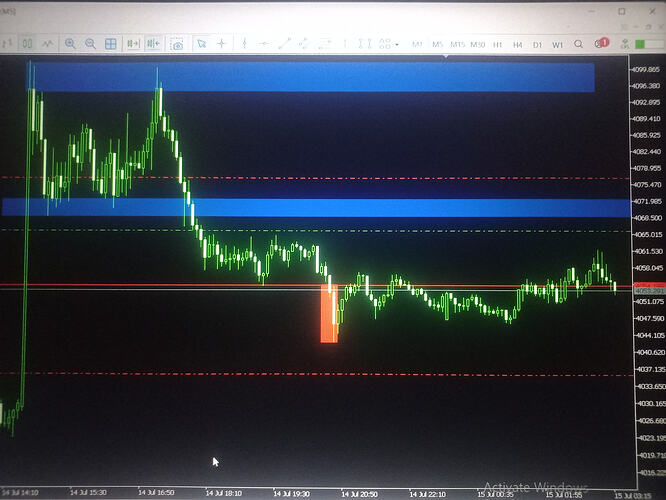Viewport: 666px width, 500px height.
Task: Switch chart to line chart mode
Action: pos(48,43)
